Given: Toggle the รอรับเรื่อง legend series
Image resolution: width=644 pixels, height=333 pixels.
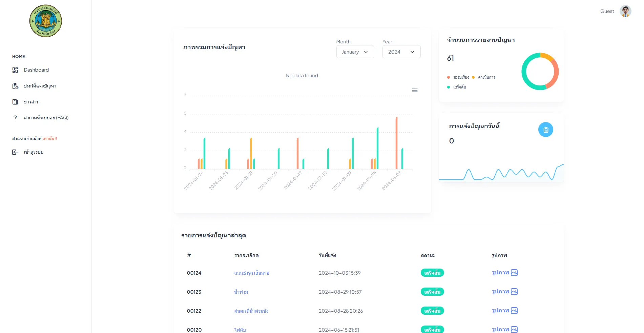Looking at the screenshot, I should click(460, 77).
